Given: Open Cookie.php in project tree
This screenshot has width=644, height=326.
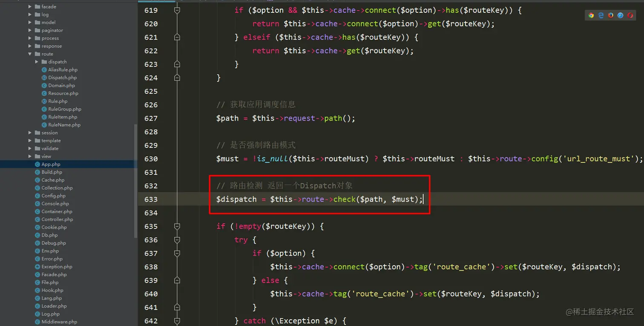Looking at the screenshot, I should [54, 228].
